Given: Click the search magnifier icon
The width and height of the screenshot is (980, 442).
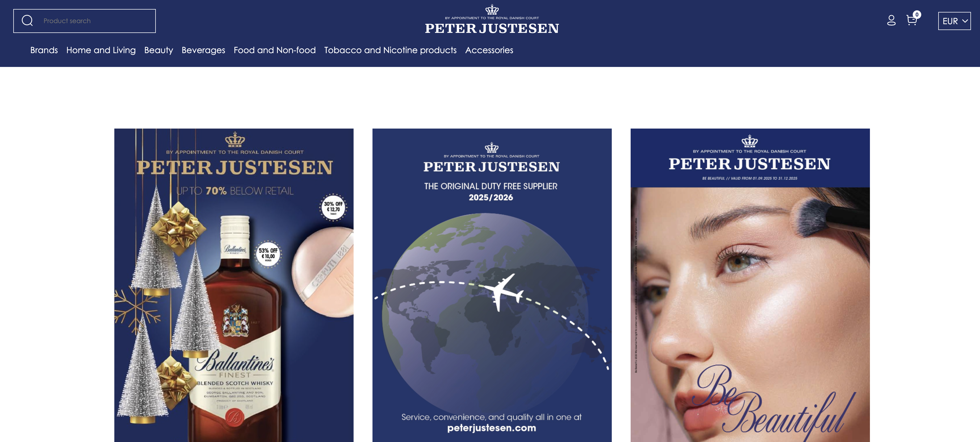Looking at the screenshot, I should [27, 20].
